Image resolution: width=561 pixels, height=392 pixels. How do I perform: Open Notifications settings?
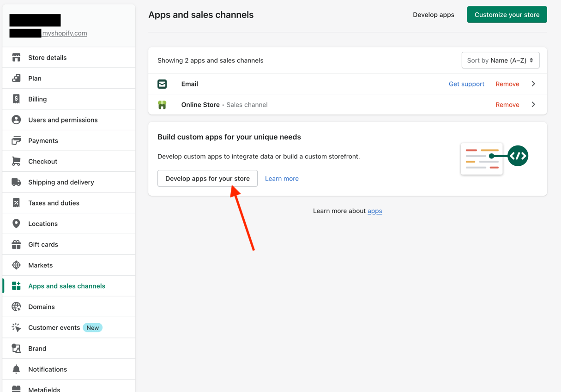coord(69,369)
